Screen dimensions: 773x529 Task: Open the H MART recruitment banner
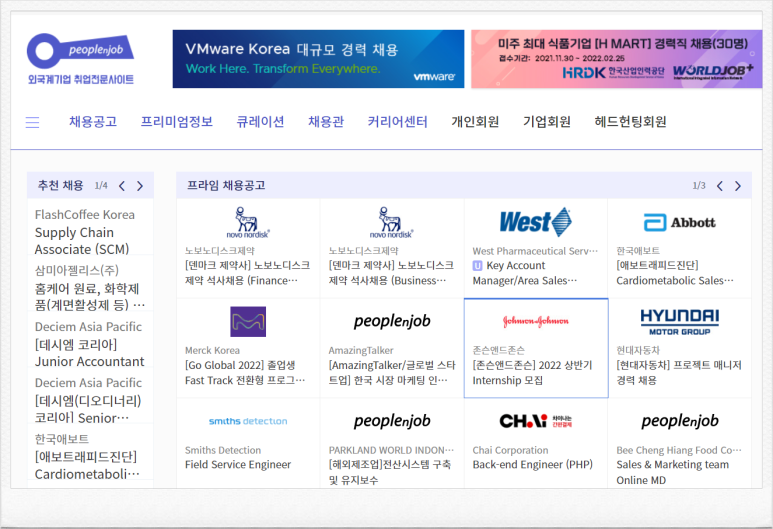[x=616, y=59]
